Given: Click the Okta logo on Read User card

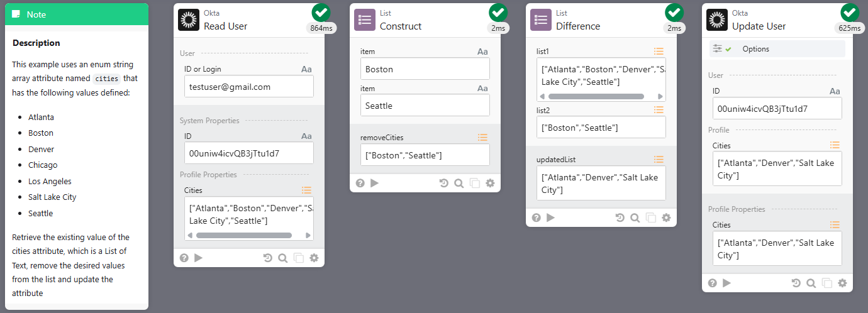Looking at the screenshot, I should [189, 20].
